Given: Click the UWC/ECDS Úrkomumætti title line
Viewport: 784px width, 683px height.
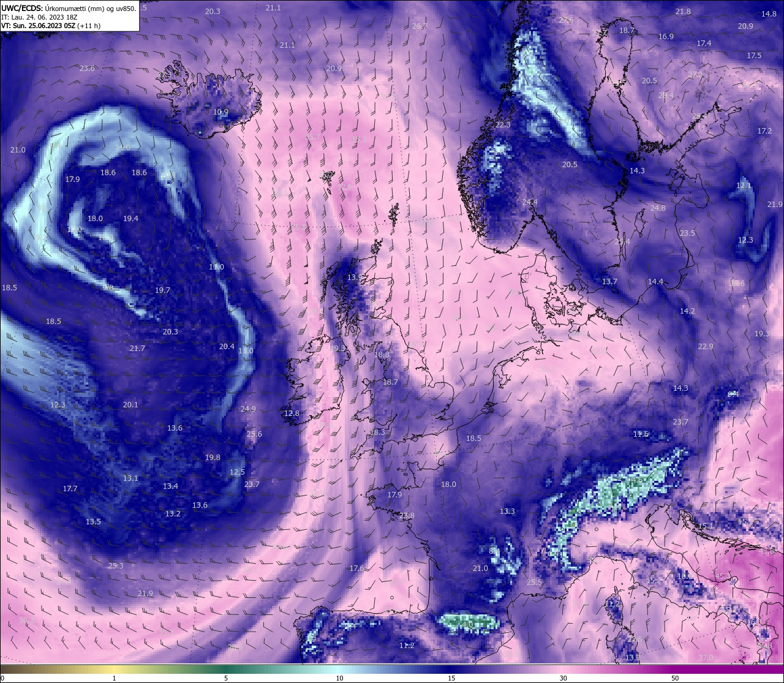Looking at the screenshot, I should point(69,9).
